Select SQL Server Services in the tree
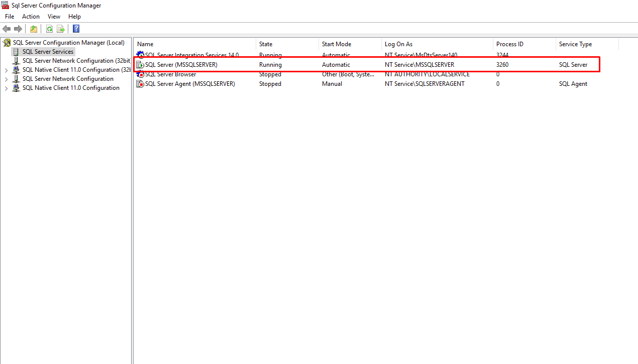638x364 pixels. click(x=48, y=52)
